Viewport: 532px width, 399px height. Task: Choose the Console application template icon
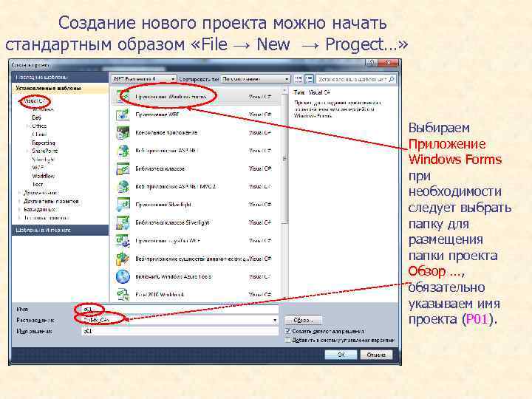pos(123,132)
